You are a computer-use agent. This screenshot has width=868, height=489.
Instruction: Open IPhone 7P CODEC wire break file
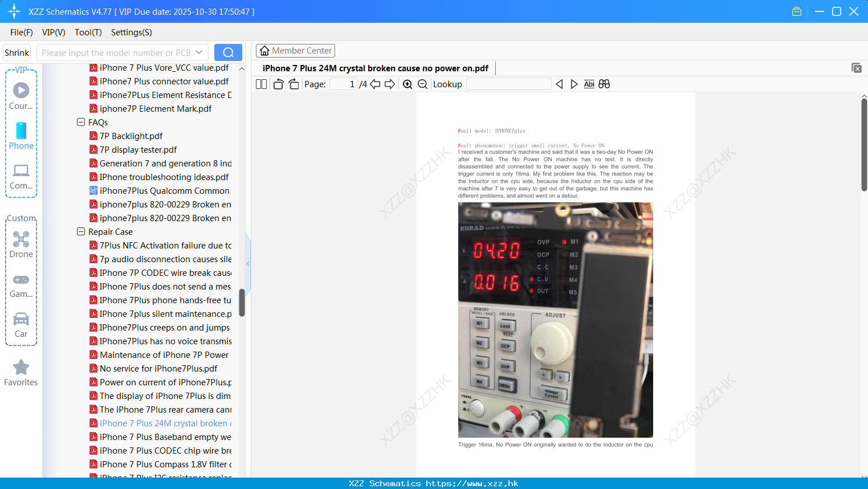[x=160, y=273]
